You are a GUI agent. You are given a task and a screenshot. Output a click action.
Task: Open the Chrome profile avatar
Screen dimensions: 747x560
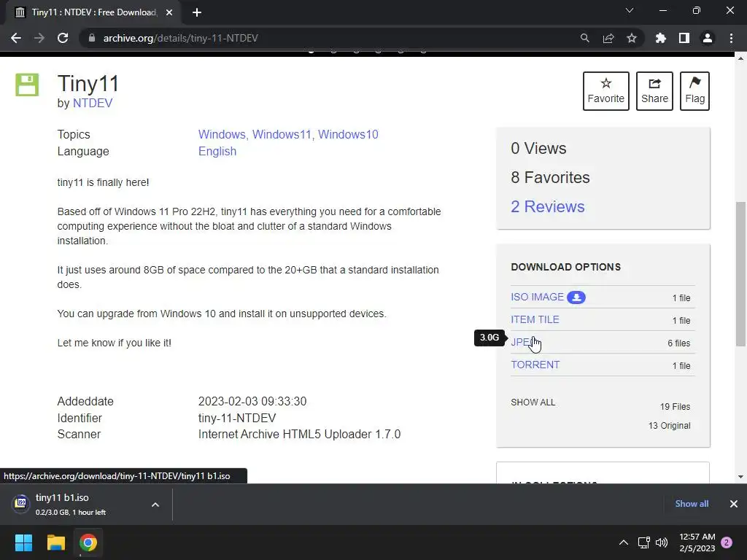pos(708,38)
